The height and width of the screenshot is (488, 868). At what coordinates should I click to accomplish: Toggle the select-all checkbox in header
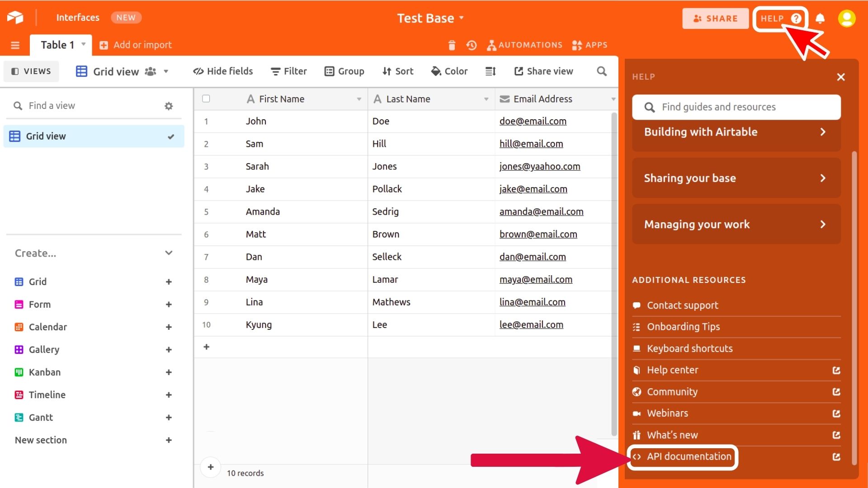tap(206, 99)
